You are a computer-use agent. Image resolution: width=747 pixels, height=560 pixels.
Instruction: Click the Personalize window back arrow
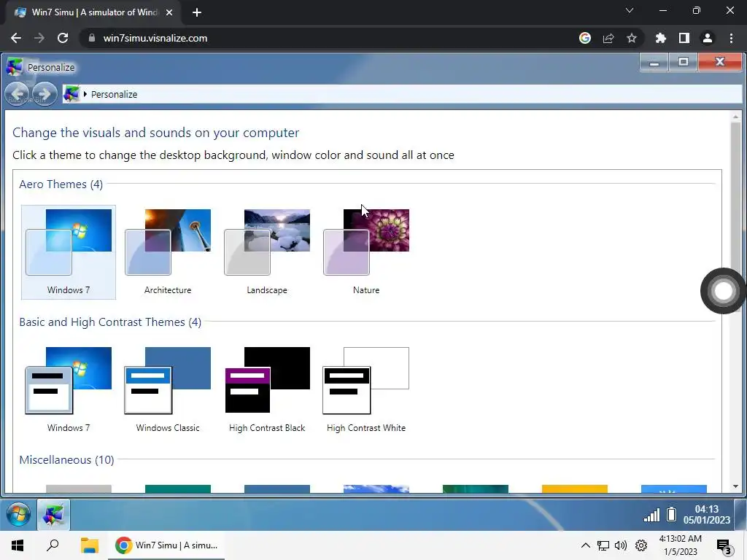18,94
